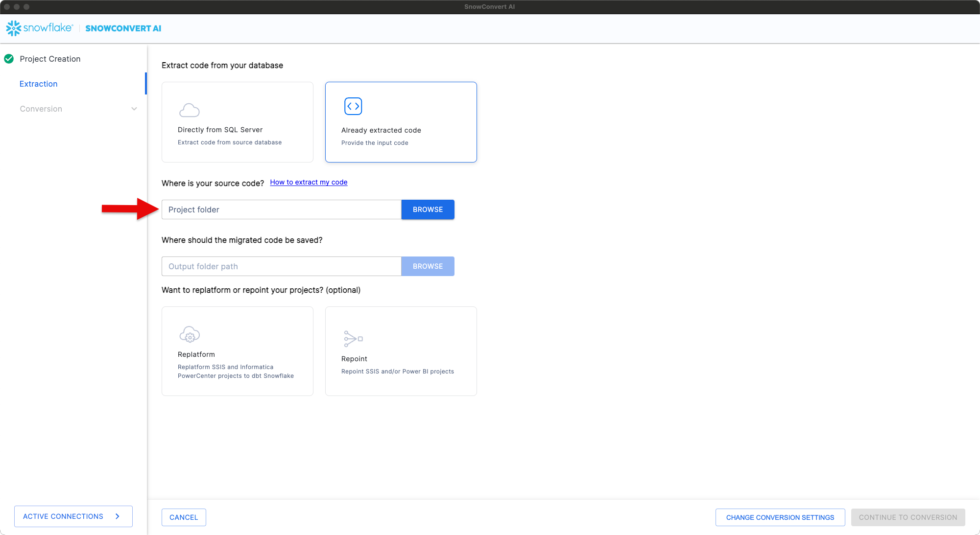Open the How to extract my code link
The height and width of the screenshot is (535, 980).
point(309,182)
